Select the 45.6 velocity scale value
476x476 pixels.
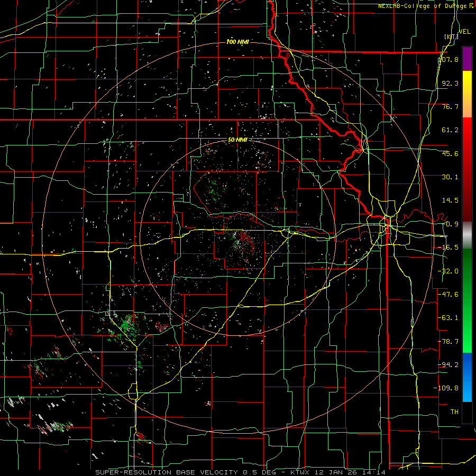point(450,153)
